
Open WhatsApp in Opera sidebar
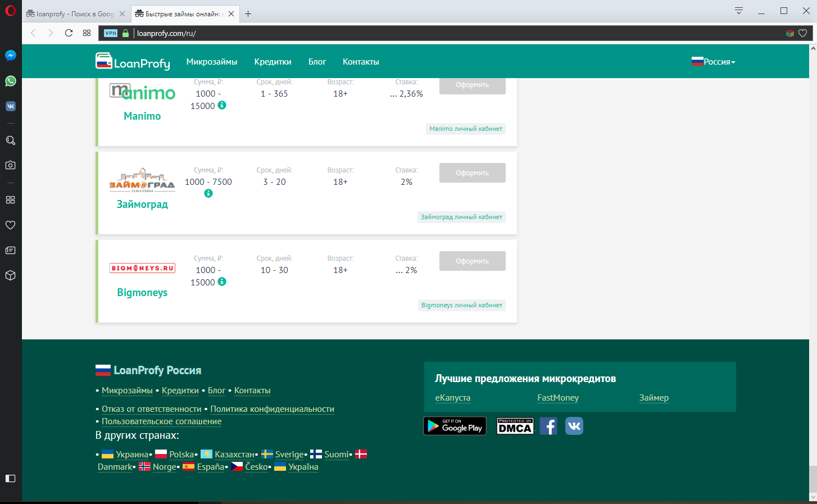tap(11, 81)
